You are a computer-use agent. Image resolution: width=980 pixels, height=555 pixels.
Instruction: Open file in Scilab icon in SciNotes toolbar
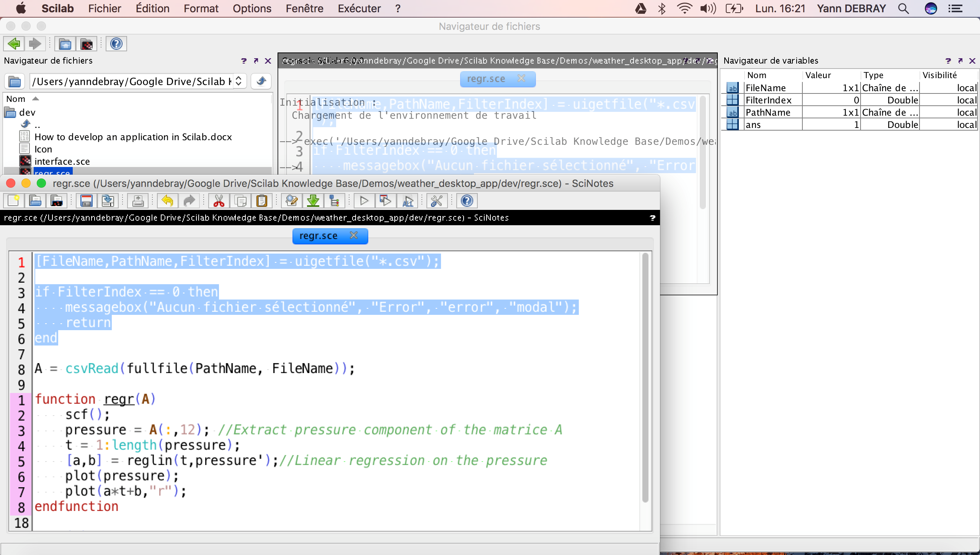point(57,201)
